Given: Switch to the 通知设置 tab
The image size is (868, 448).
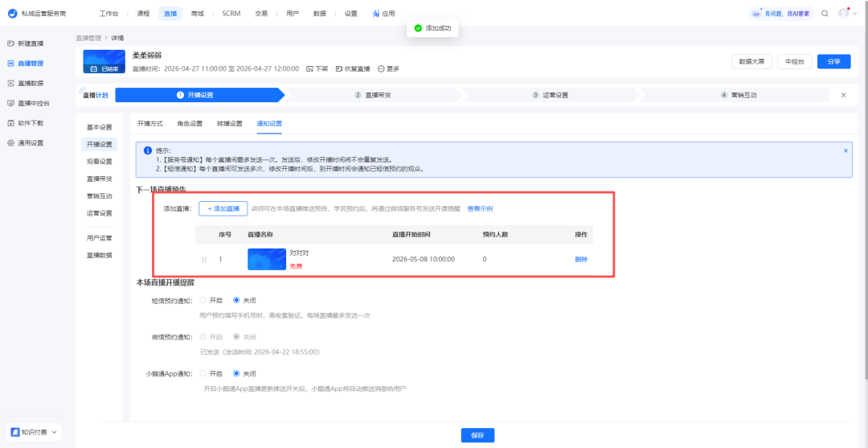Looking at the screenshot, I should (x=269, y=124).
